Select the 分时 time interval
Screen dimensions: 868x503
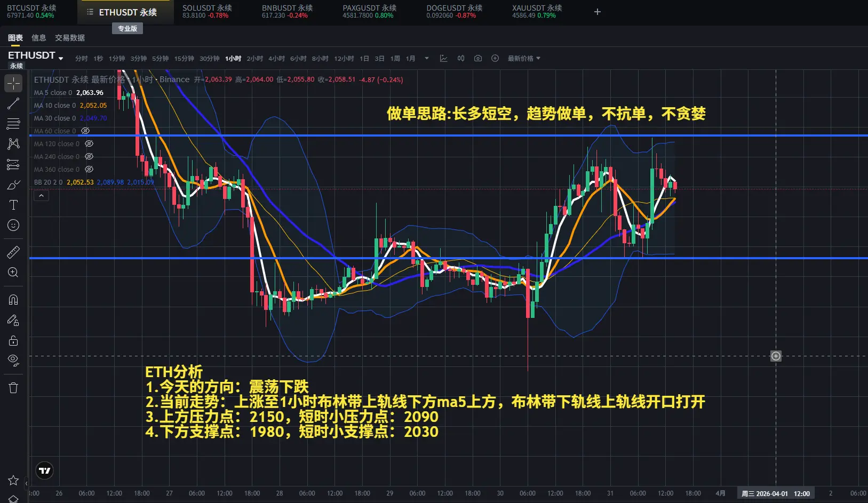pos(81,59)
